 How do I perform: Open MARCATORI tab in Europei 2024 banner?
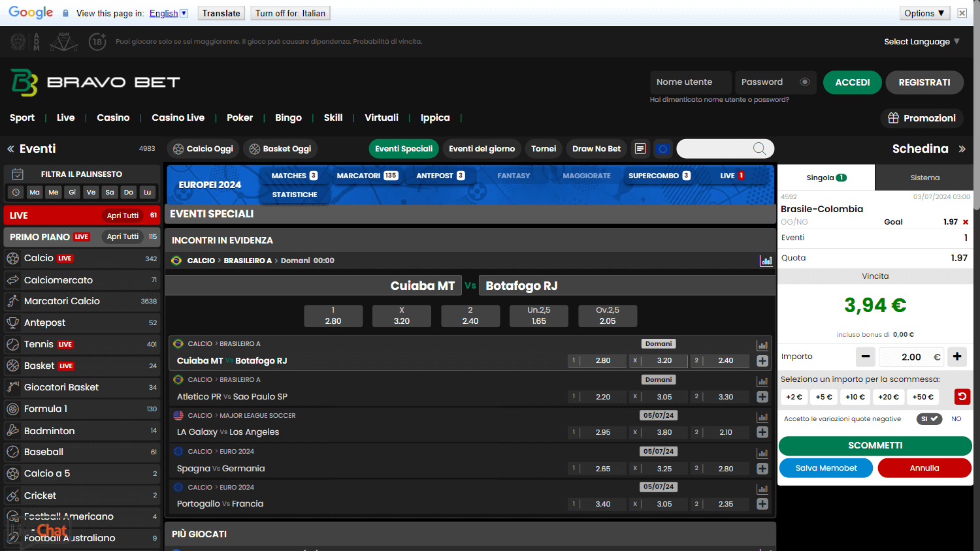(367, 176)
